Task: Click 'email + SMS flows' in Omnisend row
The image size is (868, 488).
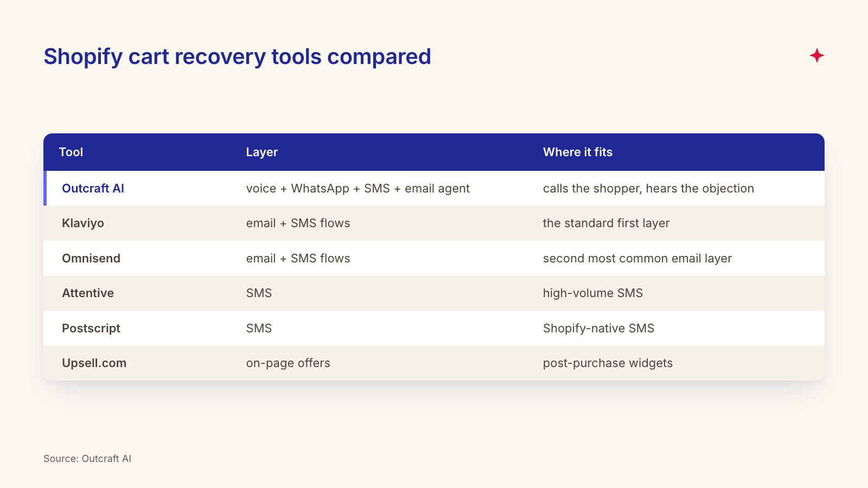Action: pyautogui.click(x=298, y=259)
